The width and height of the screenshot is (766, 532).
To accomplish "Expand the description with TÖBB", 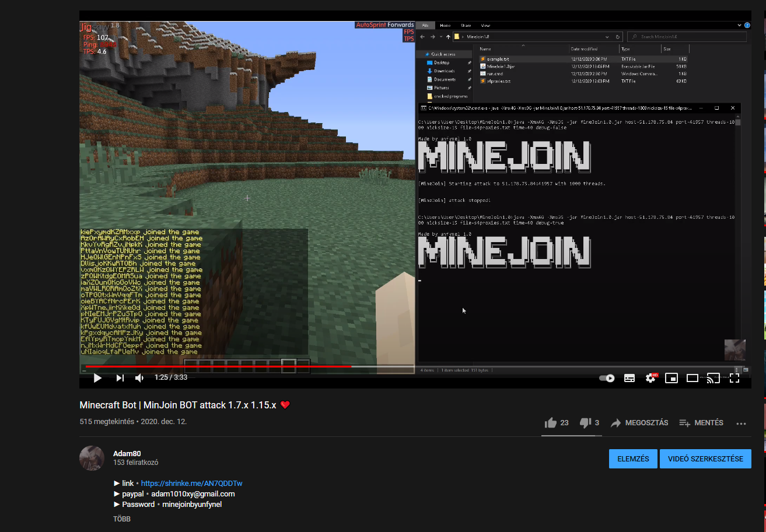I will pyautogui.click(x=122, y=519).
